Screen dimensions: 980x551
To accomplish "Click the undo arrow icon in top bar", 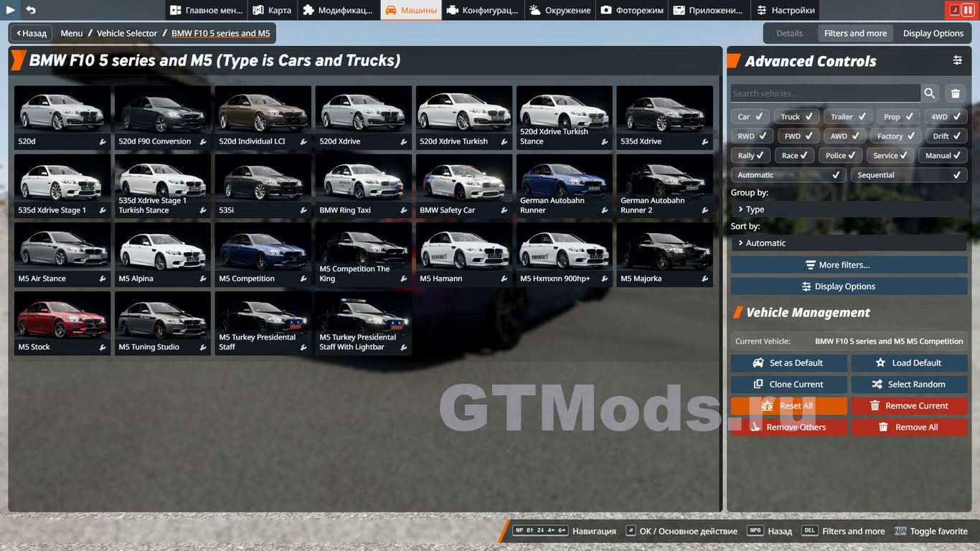I will 31,10.
